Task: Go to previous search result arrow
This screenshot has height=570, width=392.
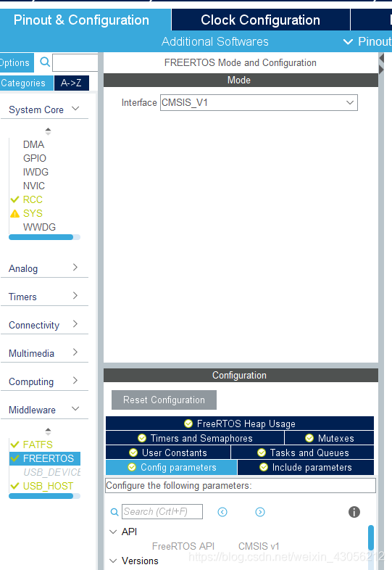Action: [222, 512]
